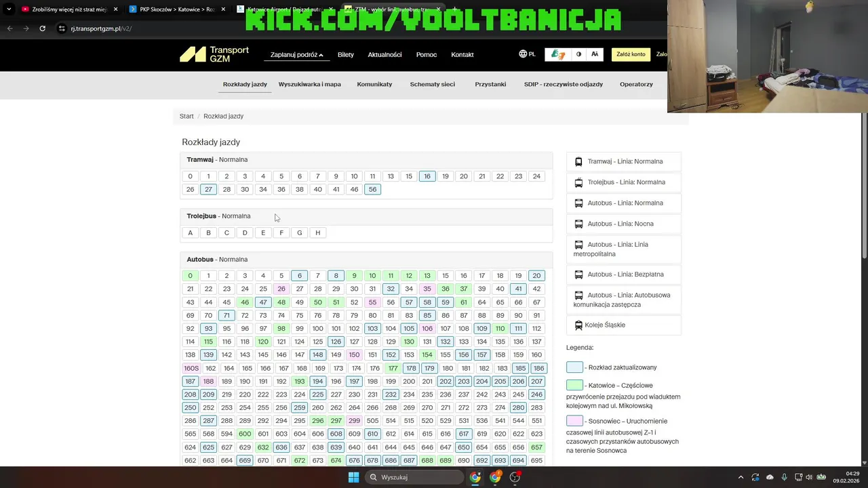
Task: Open the Chrome taskbar icon with the orange badge
Action: coord(495,477)
